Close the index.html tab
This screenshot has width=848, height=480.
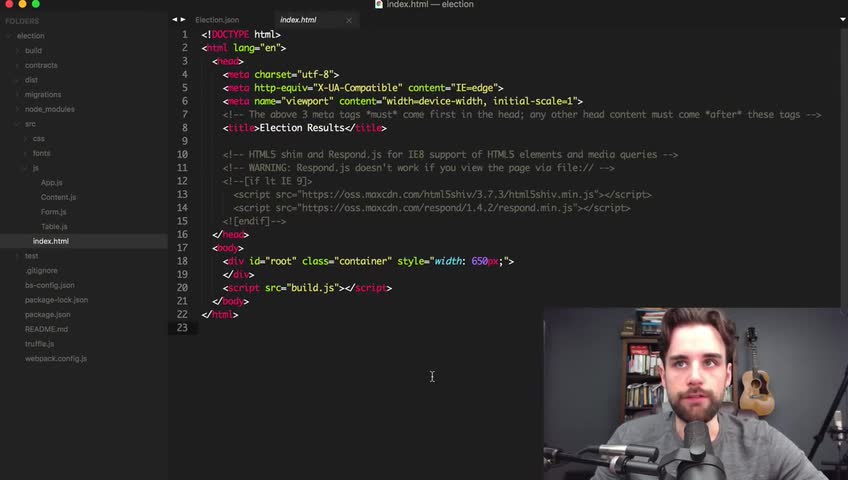click(349, 21)
